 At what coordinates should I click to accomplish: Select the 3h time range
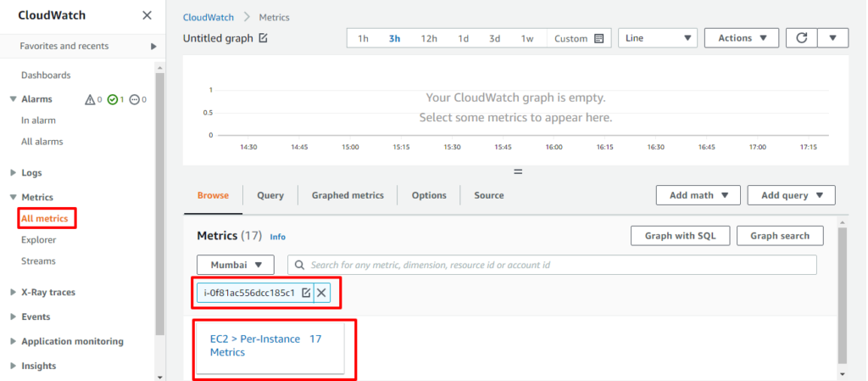[394, 38]
